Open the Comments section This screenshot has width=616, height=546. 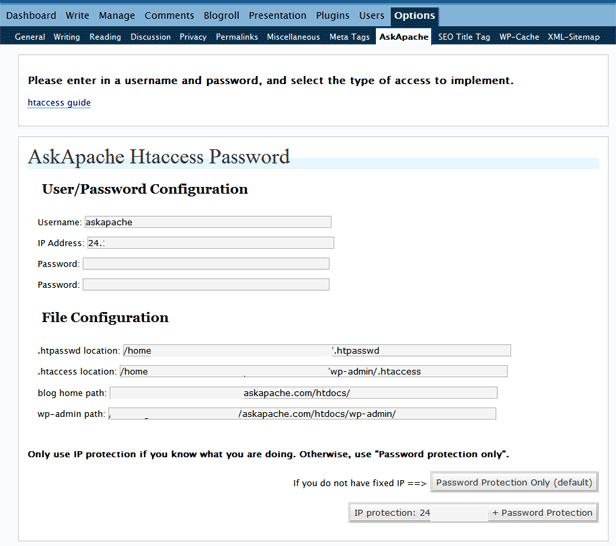coord(169,16)
